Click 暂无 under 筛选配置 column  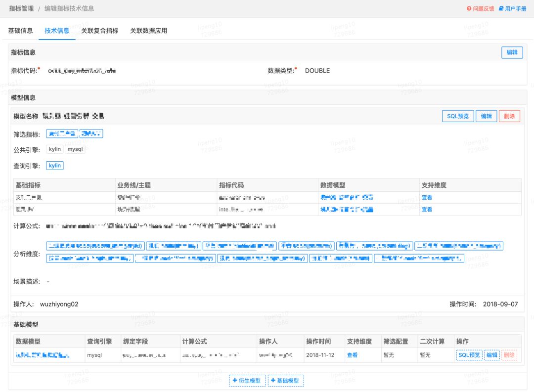389,355
